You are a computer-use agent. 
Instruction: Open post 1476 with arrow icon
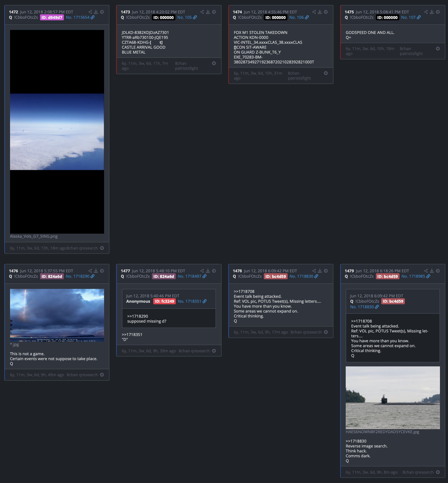coord(102,271)
